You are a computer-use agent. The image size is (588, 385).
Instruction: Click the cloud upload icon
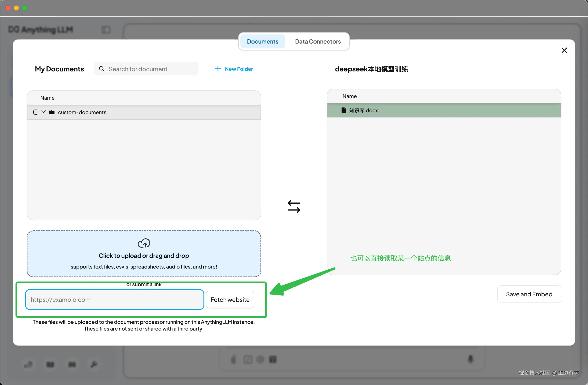(x=144, y=243)
